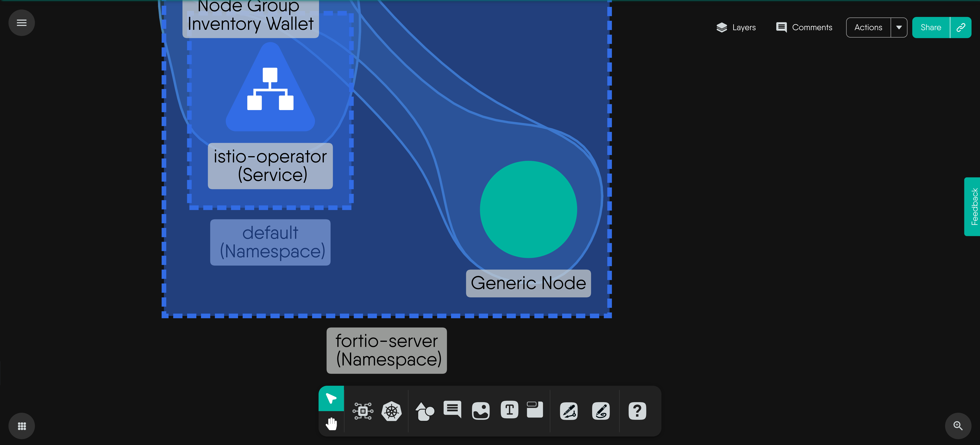Click the Actions button

coord(868,27)
